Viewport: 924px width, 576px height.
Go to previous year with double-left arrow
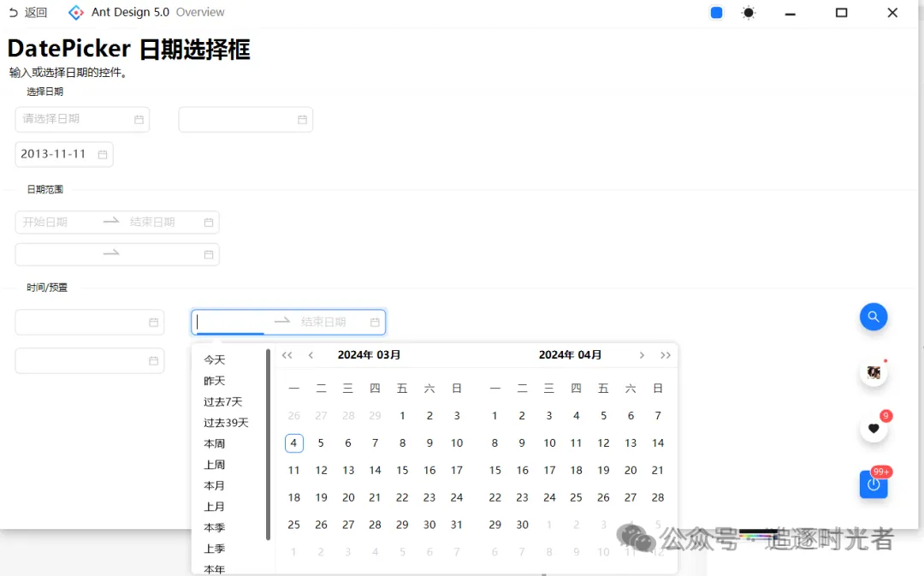287,355
